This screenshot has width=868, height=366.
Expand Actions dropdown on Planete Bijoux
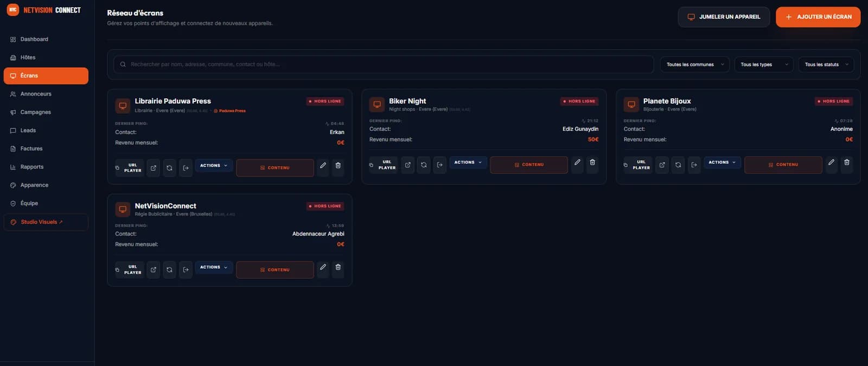722,162
